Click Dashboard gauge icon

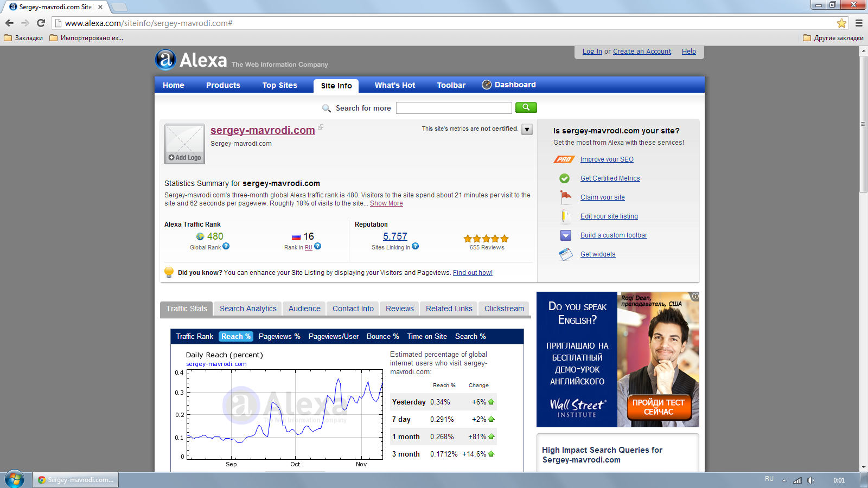coord(487,85)
